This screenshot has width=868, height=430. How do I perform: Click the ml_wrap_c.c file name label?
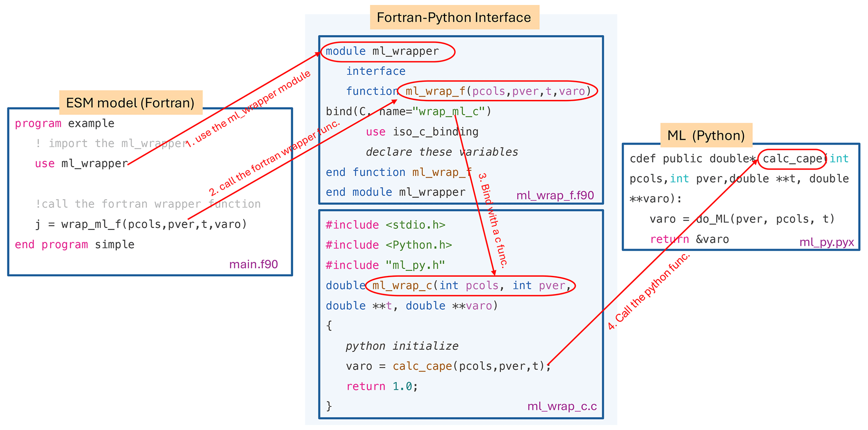pos(562,406)
